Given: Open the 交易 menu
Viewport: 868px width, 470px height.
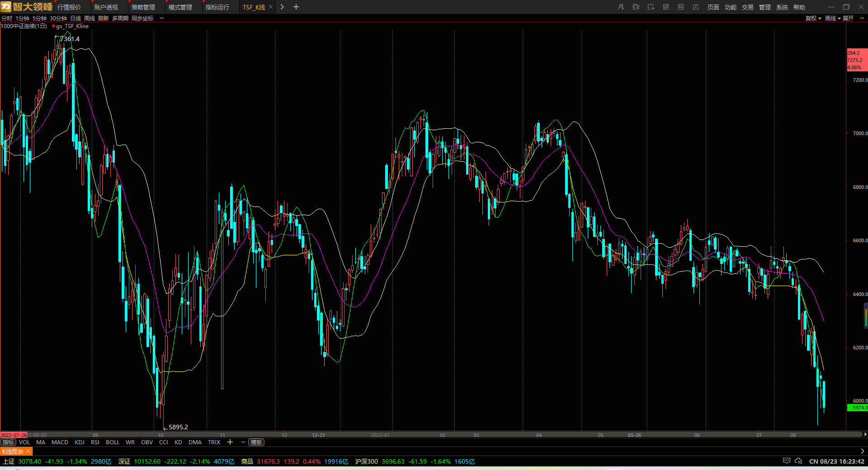Looking at the screenshot, I should 748,7.
